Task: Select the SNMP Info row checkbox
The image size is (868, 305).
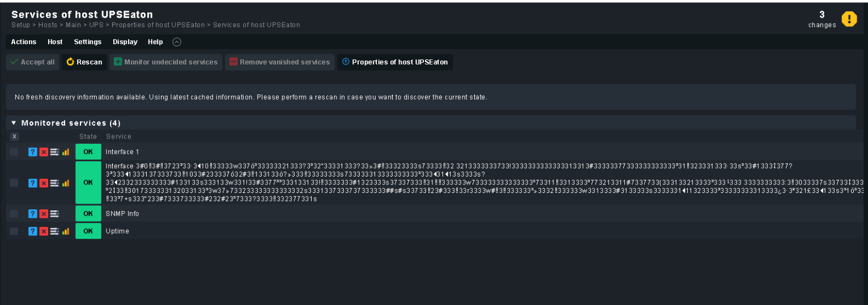Action: pos(14,214)
